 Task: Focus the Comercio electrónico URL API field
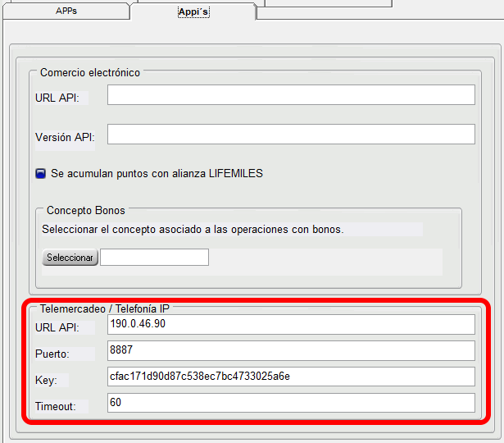(291, 95)
